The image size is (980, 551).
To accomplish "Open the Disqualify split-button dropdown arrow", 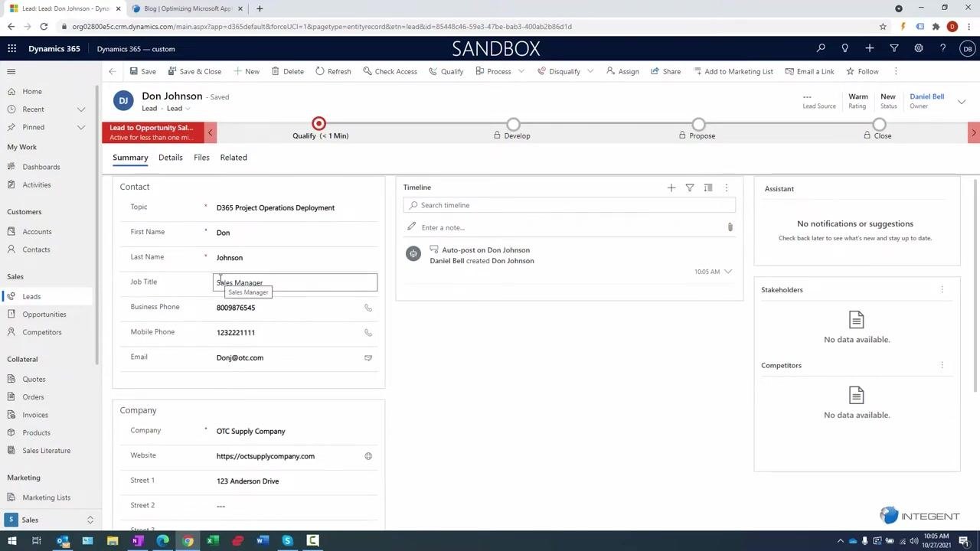I will pyautogui.click(x=590, y=71).
